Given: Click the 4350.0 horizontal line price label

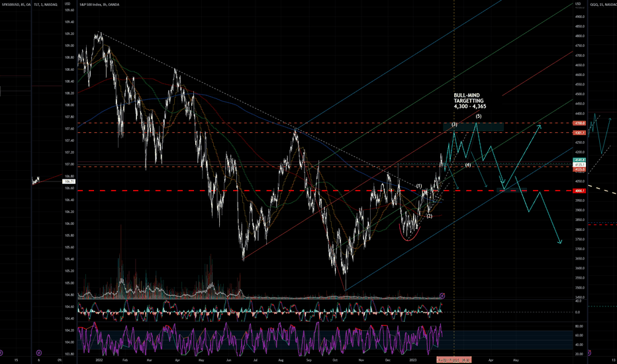Looking at the screenshot, I should pos(580,123).
